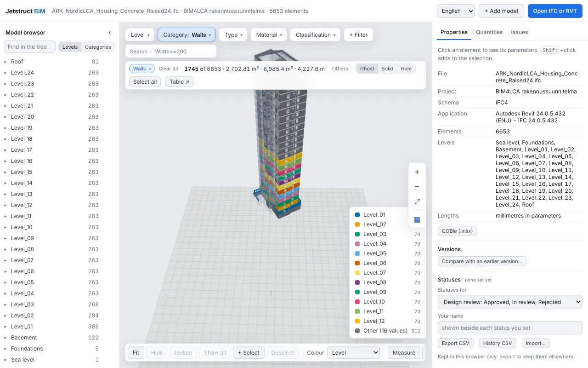This screenshot has width=588, height=368.
Task: Open the Type filter dropdown
Action: [x=233, y=35]
